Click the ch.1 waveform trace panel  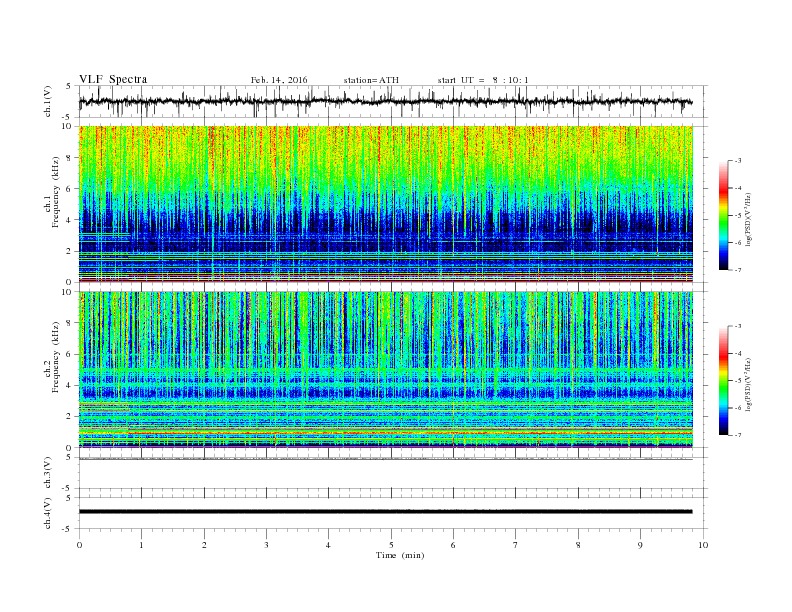click(393, 102)
